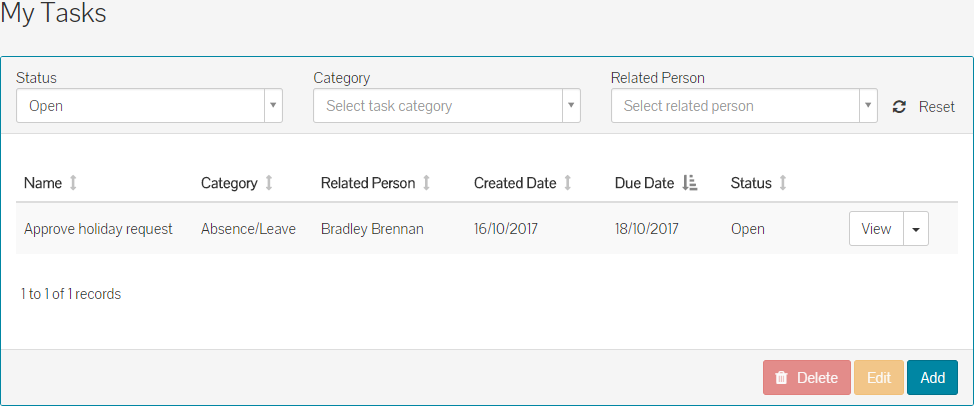974x406 pixels.
Task: Expand the View button caret menu
Action: pyautogui.click(x=916, y=229)
